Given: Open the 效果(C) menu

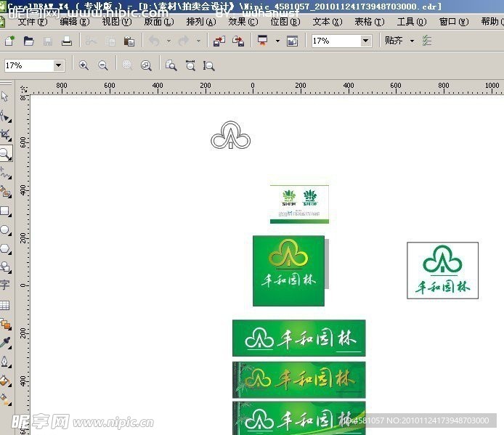Looking at the screenshot, I should 243,22.
